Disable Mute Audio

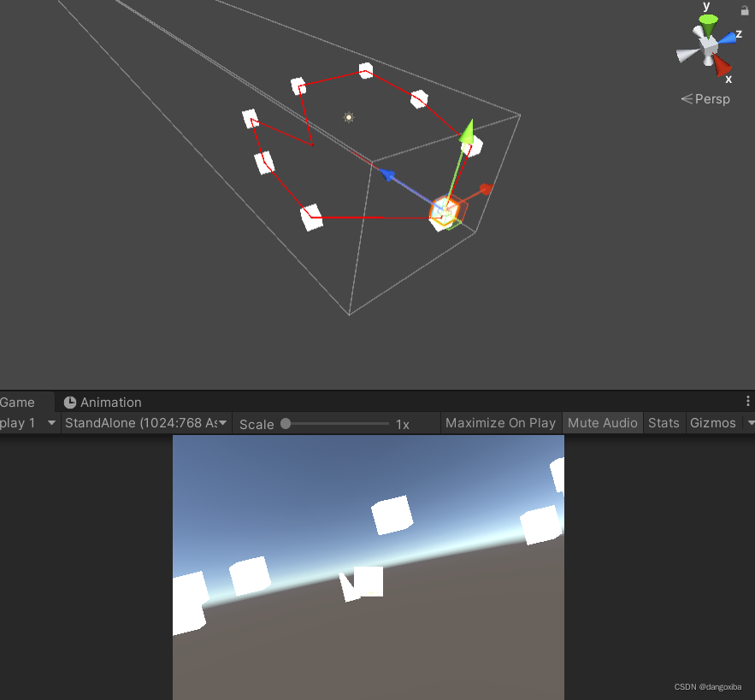(602, 422)
